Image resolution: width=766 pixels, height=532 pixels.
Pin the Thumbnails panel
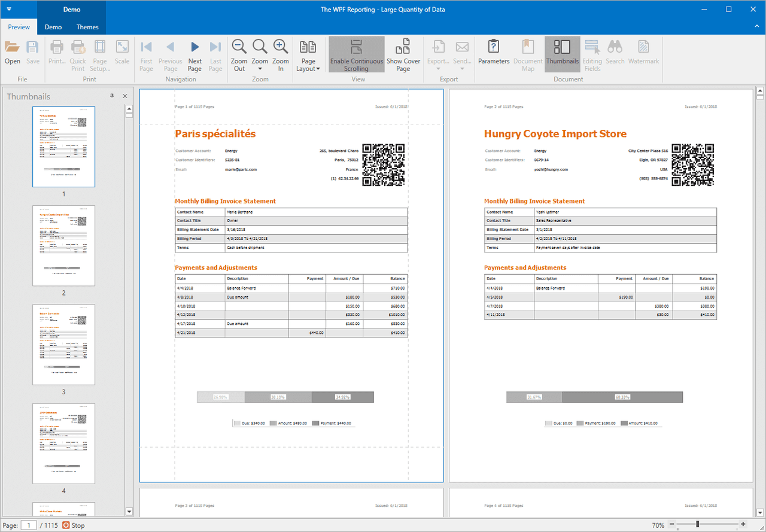click(111, 96)
